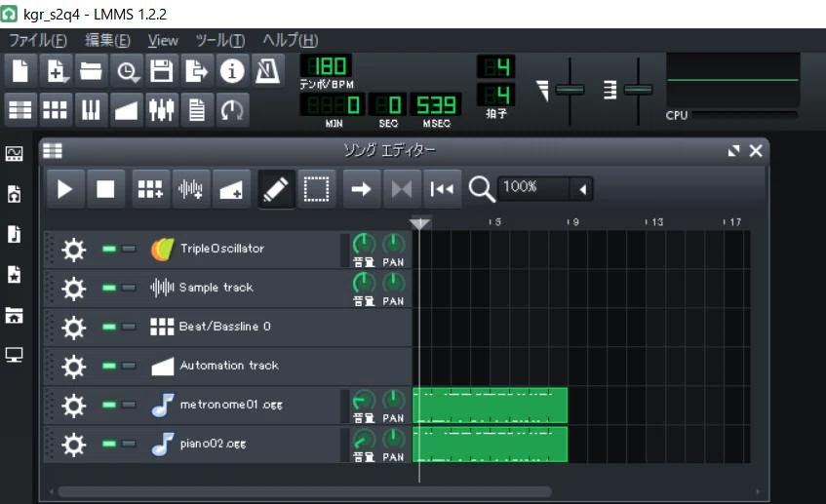
Task: Toggle loop points button
Action: pos(402,189)
